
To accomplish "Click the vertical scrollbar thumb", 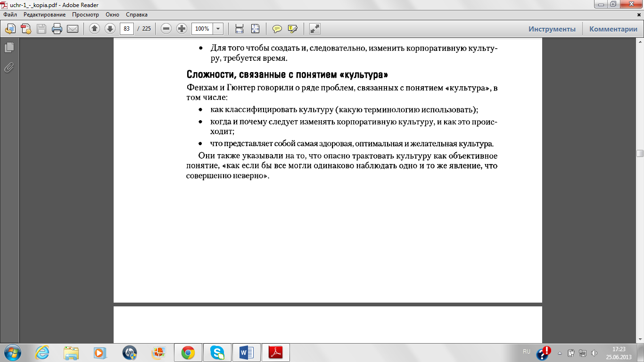I will click(640, 153).
